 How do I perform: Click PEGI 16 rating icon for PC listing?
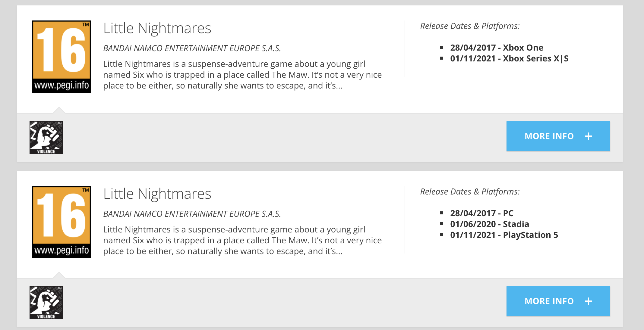[x=62, y=222]
